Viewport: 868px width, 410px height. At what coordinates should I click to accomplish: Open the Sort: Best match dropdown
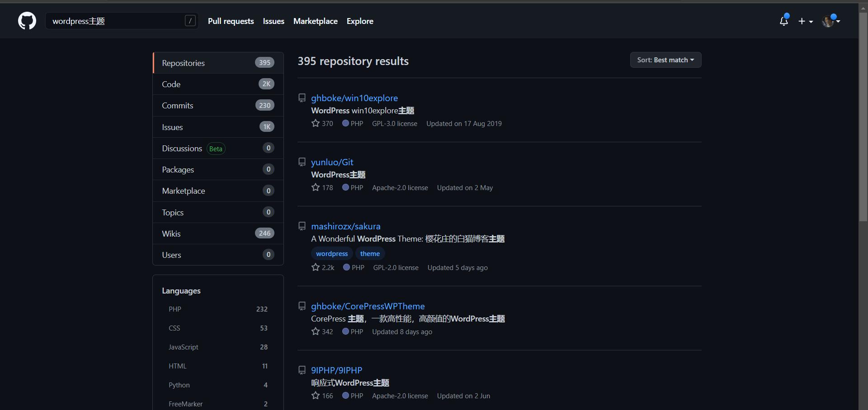(x=665, y=60)
